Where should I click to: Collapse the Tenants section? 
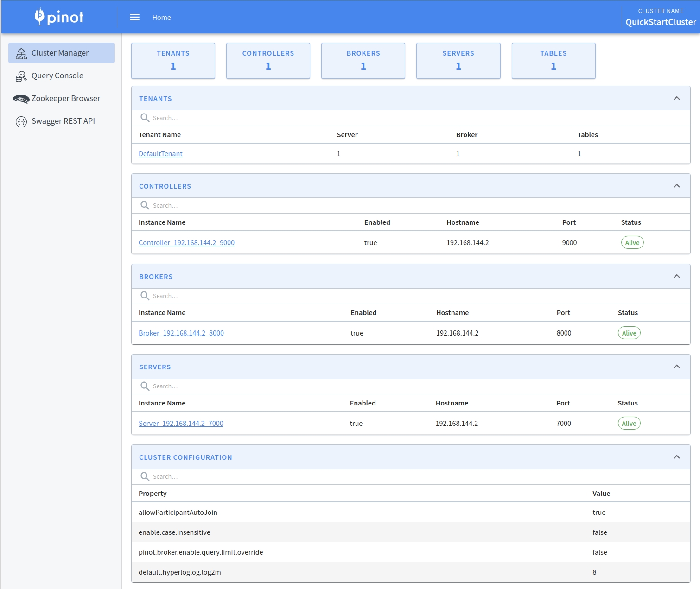coord(676,98)
